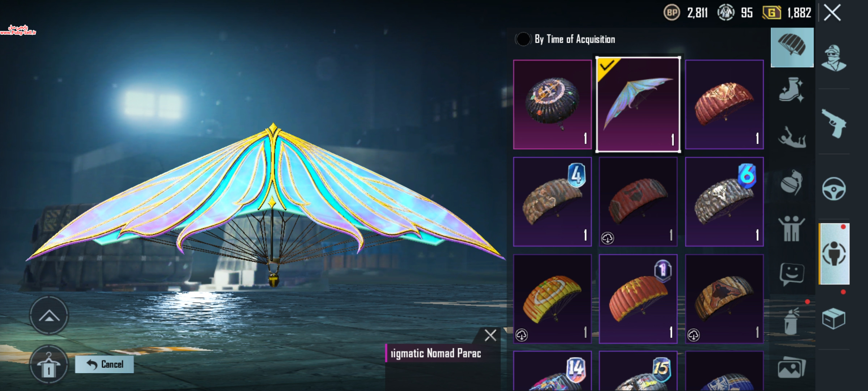This screenshot has width=868, height=391.
Task: Open the vehicle steering wheel tab
Action: (x=834, y=189)
